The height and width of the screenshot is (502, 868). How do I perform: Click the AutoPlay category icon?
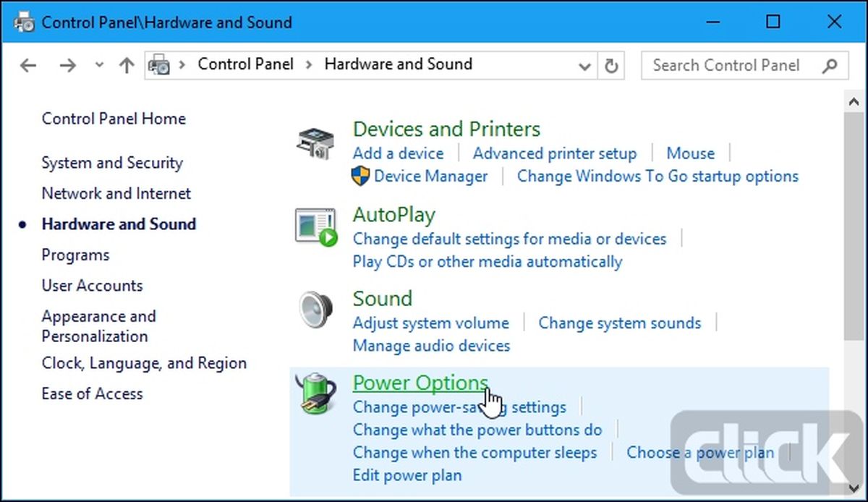(x=316, y=228)
